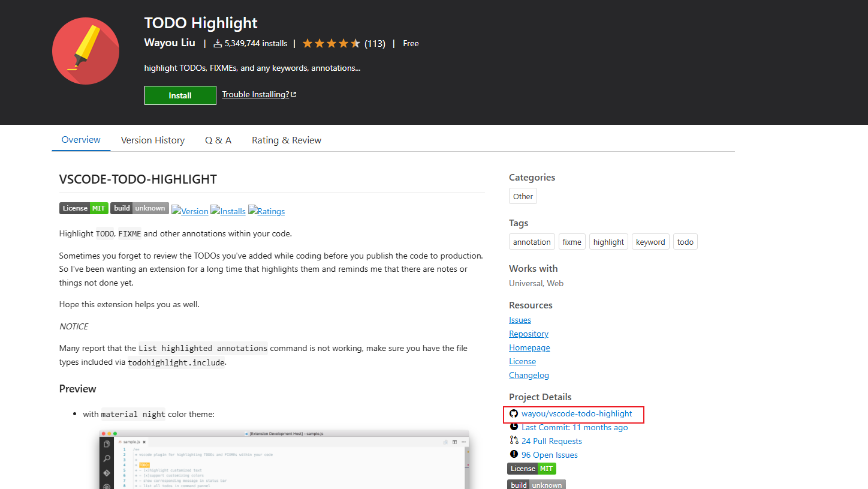
Task: Select the fixme tag
Action: click(x=572, y=242)
